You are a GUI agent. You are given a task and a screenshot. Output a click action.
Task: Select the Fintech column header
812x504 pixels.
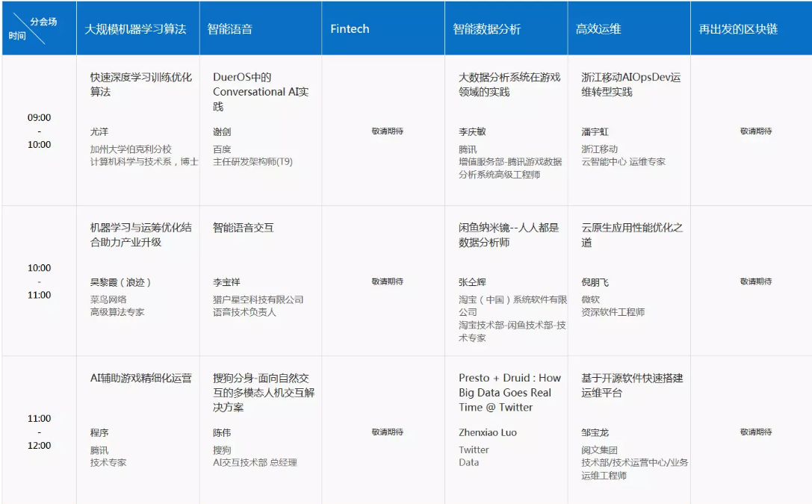click(x=383, y=28)
